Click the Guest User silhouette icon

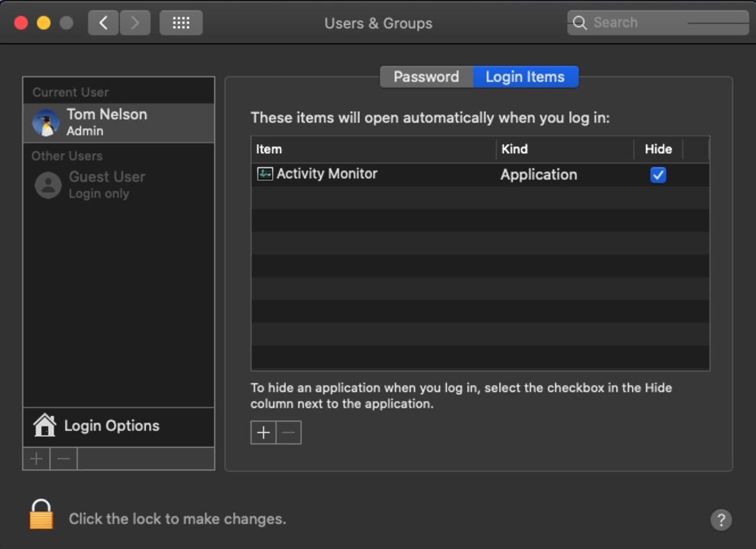pyautogui.click(x=48, y=185)
